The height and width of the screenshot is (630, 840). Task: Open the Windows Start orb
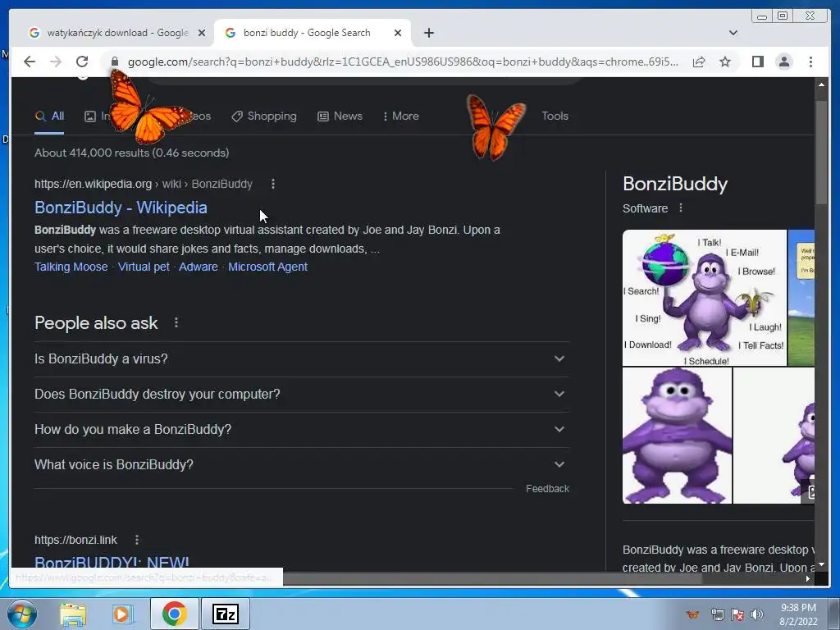pos(22,614)
